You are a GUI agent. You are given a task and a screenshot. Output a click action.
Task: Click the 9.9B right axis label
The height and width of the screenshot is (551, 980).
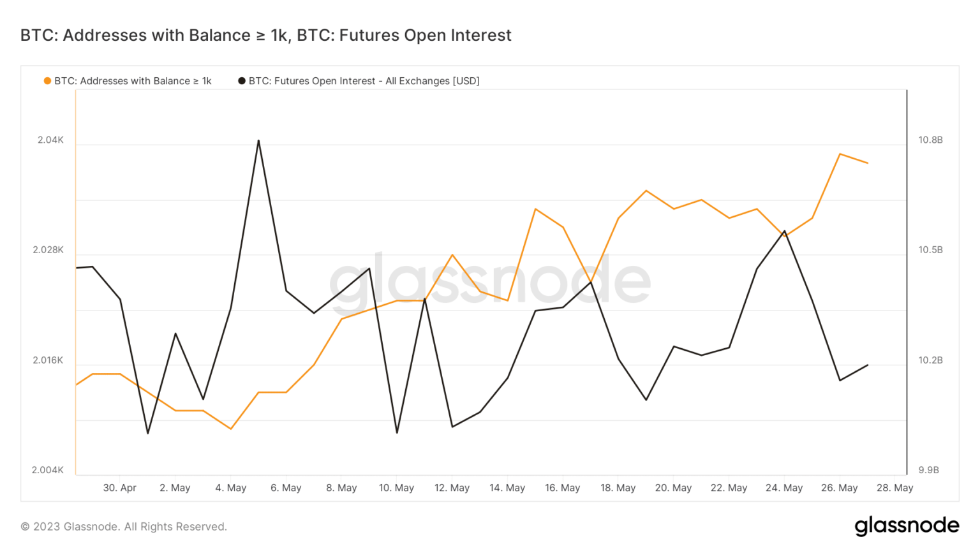click(x=928, y=470)
